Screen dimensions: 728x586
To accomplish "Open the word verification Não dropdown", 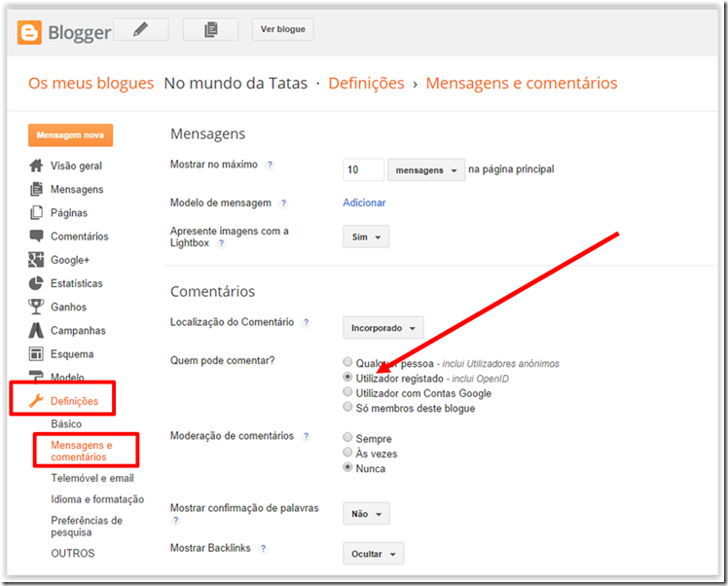I will (x=366, y=514).
